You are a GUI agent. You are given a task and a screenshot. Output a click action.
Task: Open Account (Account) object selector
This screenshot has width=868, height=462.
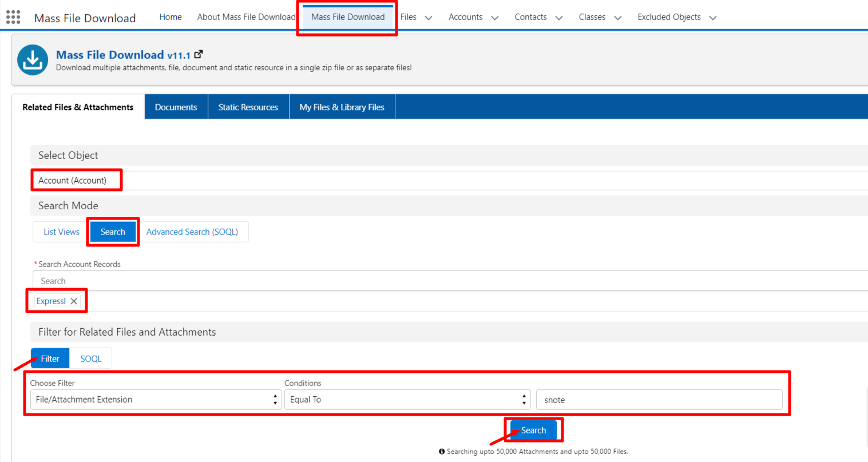pyautogui.click(x=449, y=181)
